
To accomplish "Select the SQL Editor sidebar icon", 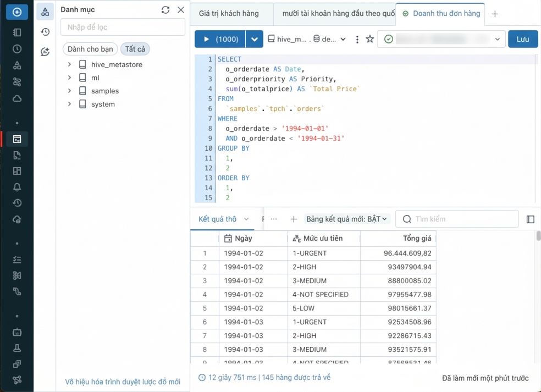I will coord(17,139).
